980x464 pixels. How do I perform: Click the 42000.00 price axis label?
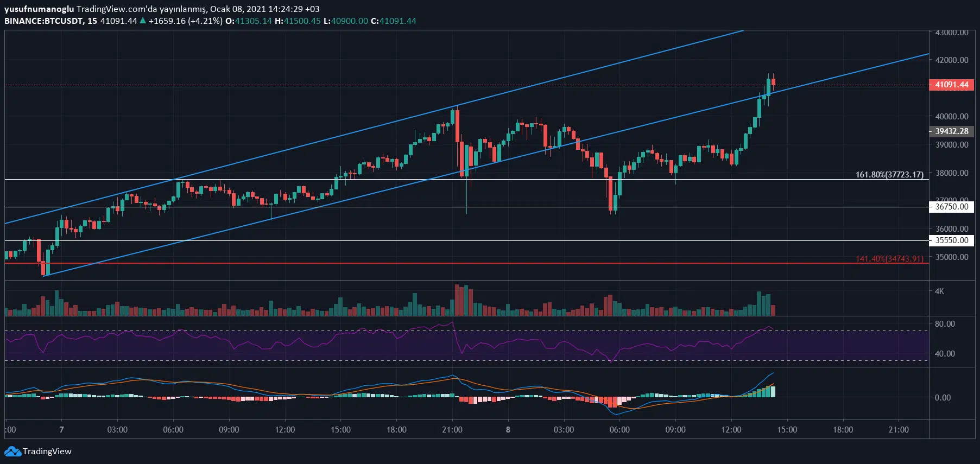click(952, 60)
